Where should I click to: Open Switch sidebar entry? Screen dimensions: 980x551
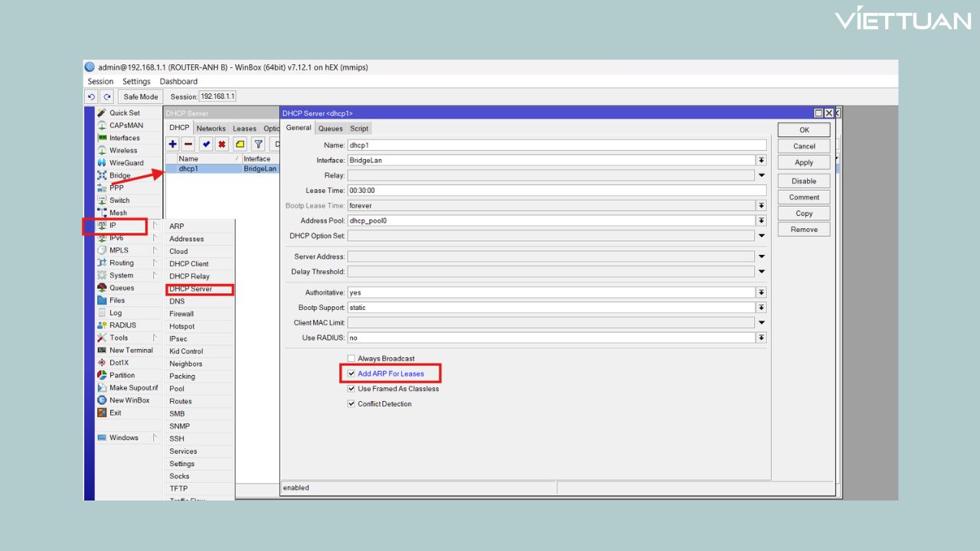point(119,201)
